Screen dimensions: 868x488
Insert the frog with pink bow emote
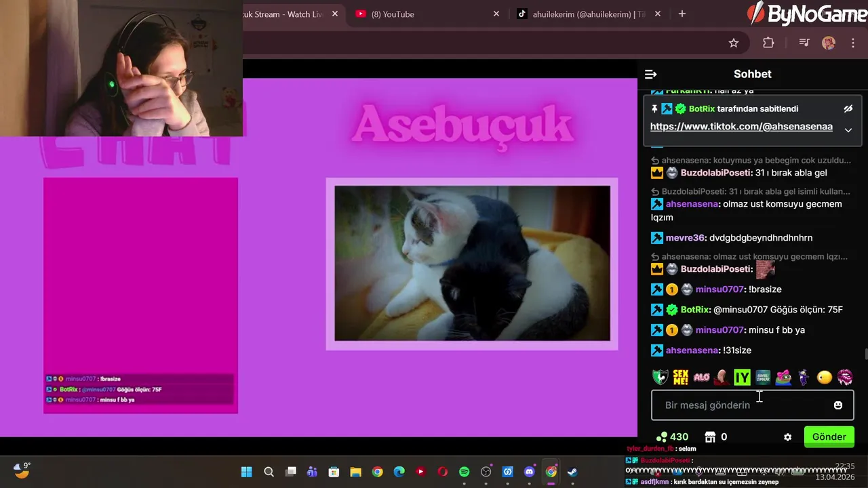783,378
